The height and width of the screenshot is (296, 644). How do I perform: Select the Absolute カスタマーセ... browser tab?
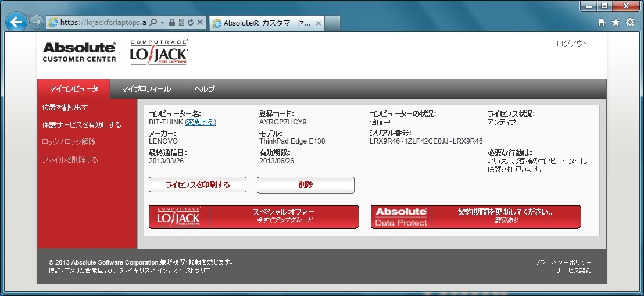tap(267, 23)
